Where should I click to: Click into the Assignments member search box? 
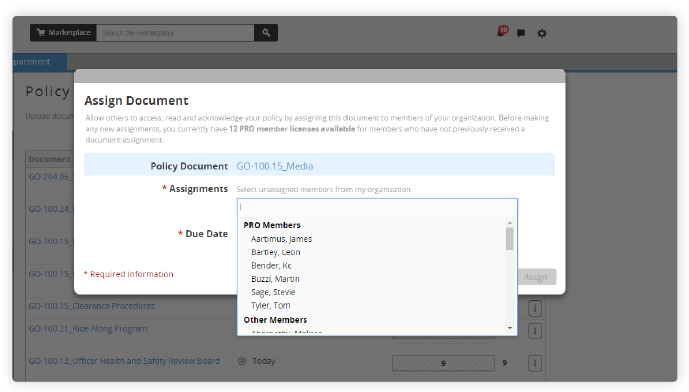point(377,207)
